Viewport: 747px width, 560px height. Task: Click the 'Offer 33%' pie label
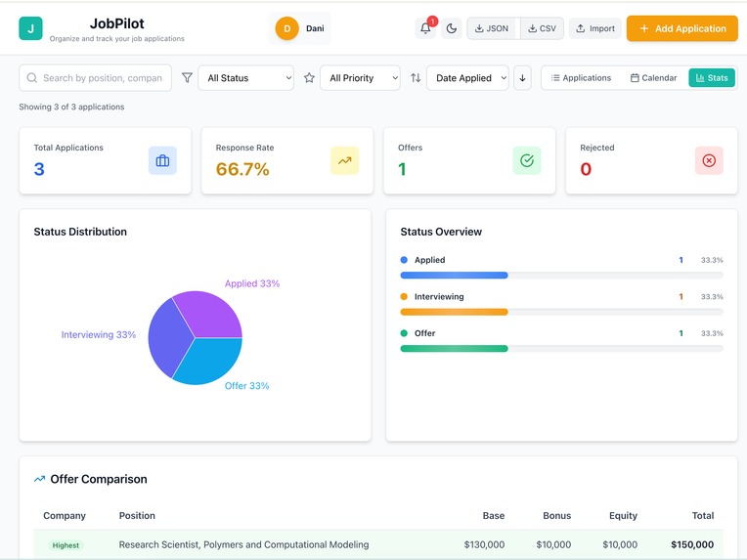point(246,386)
